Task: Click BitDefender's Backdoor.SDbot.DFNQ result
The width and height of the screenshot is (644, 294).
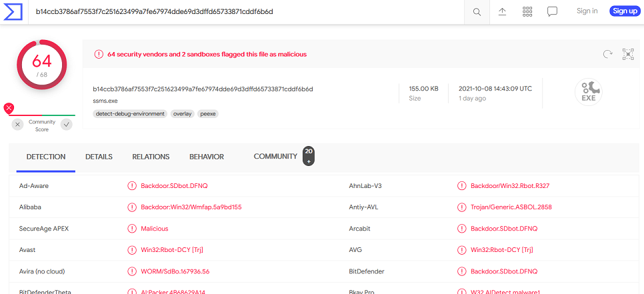Action: (x=504, y=271)
